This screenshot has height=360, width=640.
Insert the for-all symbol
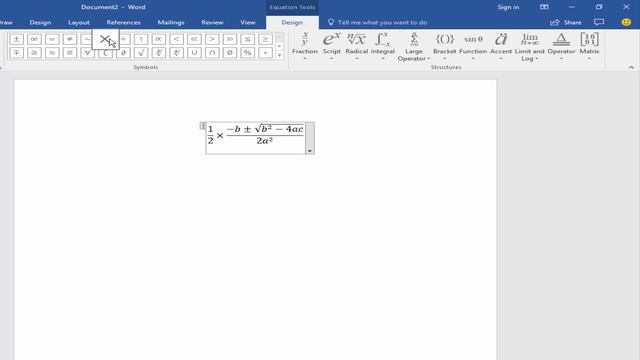tap(87, 53)
